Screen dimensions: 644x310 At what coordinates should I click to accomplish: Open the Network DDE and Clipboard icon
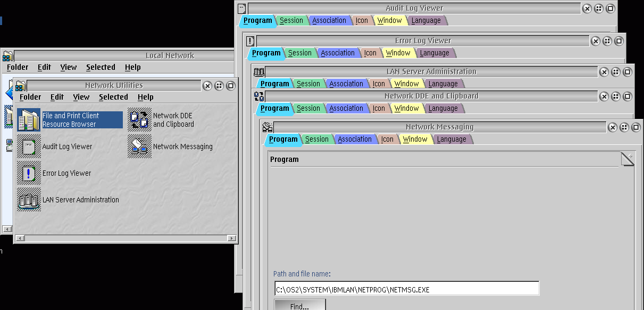[139, 120]
